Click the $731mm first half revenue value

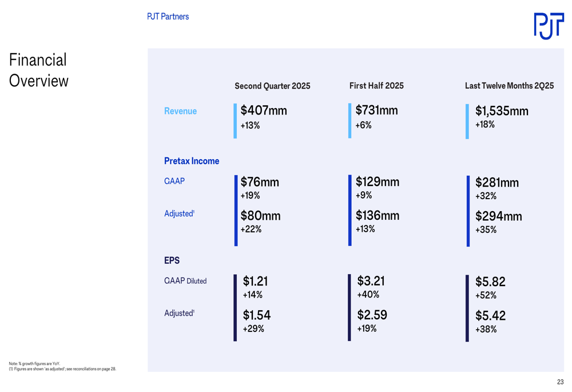[376, 110]
